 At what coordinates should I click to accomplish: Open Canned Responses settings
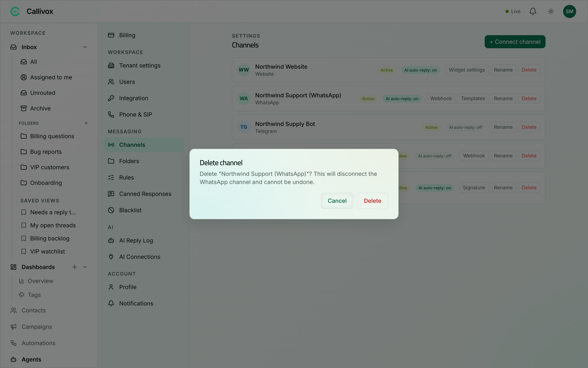tap(143, 194)
